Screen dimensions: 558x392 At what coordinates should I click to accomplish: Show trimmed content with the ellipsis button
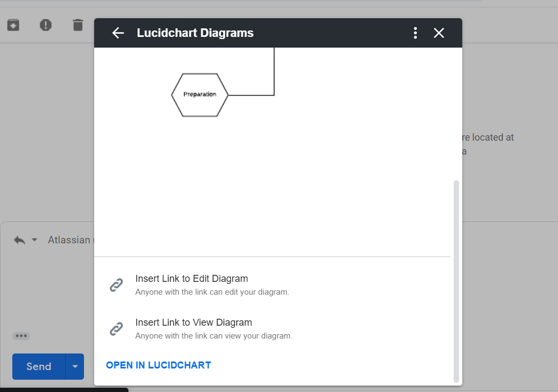21,336
